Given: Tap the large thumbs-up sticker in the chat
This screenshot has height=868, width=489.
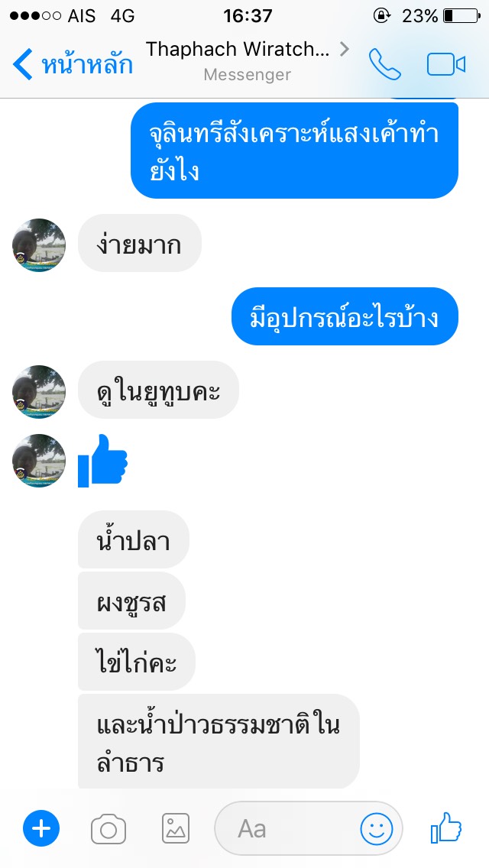Looking at the screenshot, I should click(x=103, y=461).
